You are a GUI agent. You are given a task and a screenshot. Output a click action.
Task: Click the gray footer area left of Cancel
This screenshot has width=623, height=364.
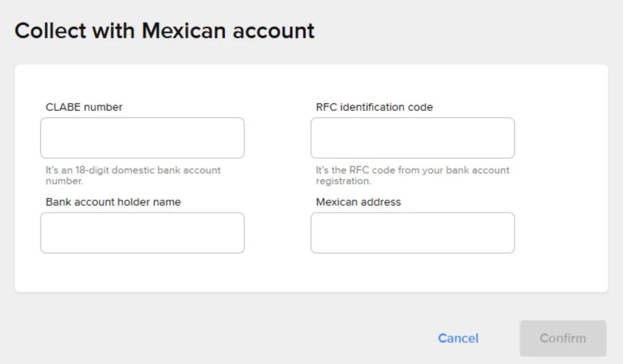[231, 338]
